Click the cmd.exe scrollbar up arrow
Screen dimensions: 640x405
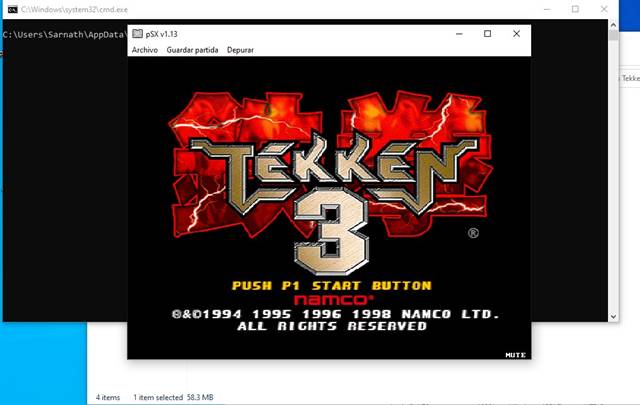coord(613,25)
